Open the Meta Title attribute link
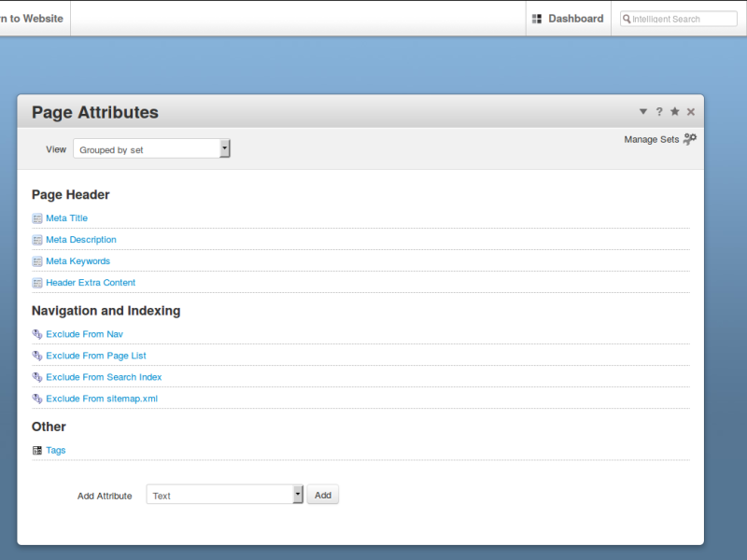 click(x=66, y=218)
